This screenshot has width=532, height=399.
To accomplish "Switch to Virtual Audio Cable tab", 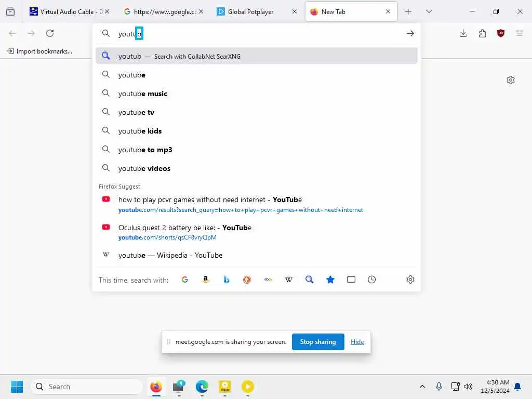I will tap(70, 11).
